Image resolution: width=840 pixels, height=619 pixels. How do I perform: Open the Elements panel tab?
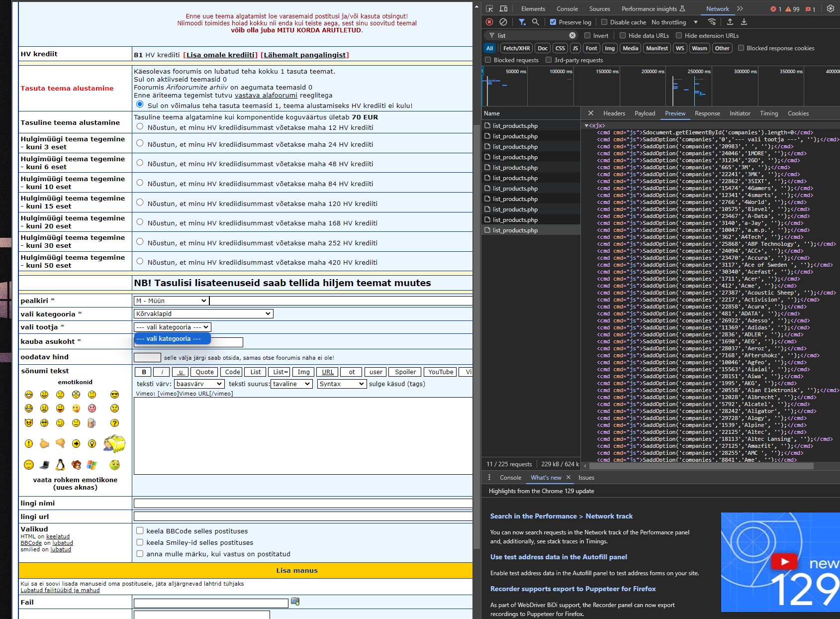click(533, 8)
